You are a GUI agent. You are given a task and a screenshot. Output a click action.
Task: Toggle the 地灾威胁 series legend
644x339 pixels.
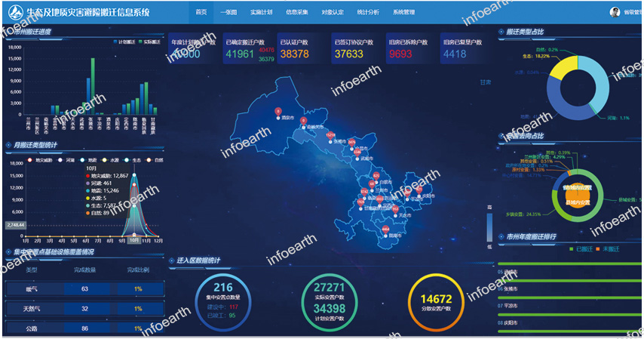point(41,160)
